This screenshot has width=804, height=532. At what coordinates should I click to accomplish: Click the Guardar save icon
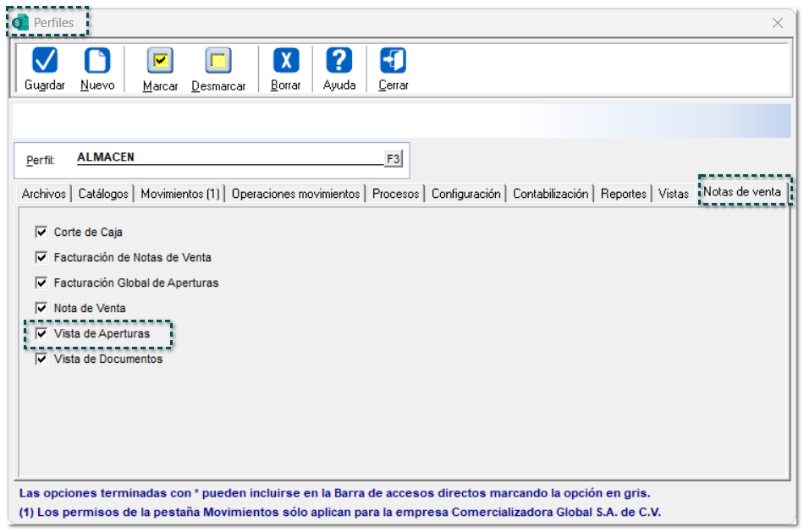(x=45, y=62)
